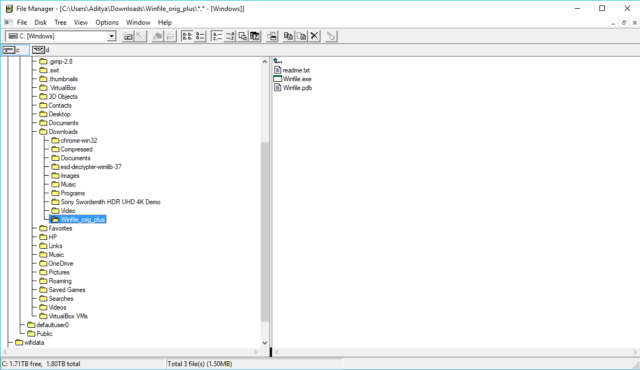Click the Permissions toolbar icon
The width and height of the screenshot is (640, 370).
pyautogui.click(x=331, y=36)
